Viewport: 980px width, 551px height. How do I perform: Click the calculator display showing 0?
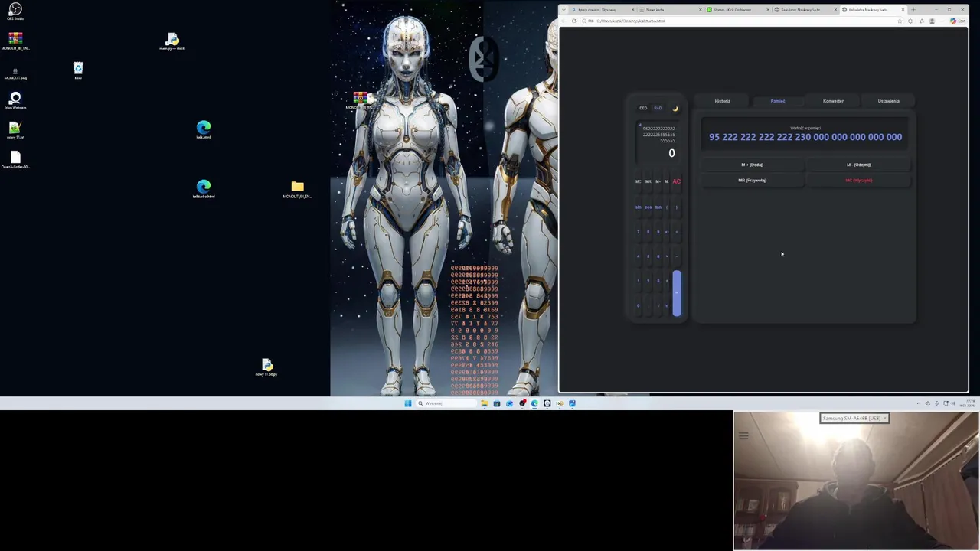coord(658,142)
